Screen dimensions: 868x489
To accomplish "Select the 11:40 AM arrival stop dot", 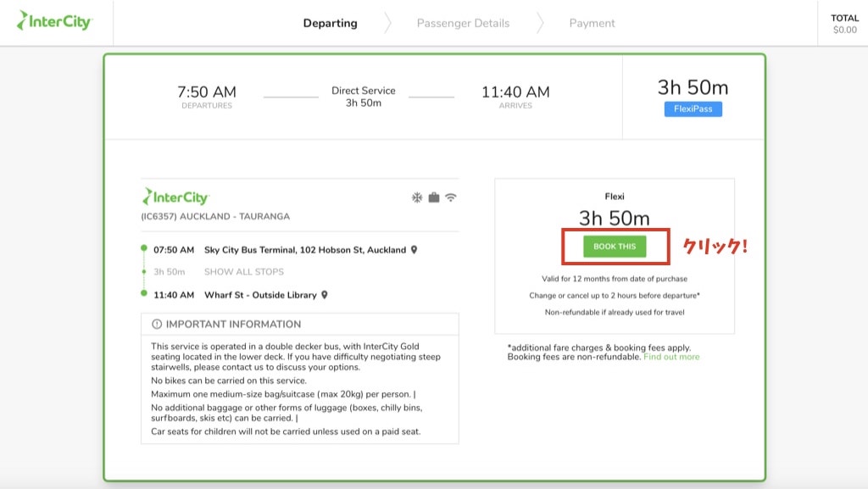I will pyautogui.click(x=144, y=294).
